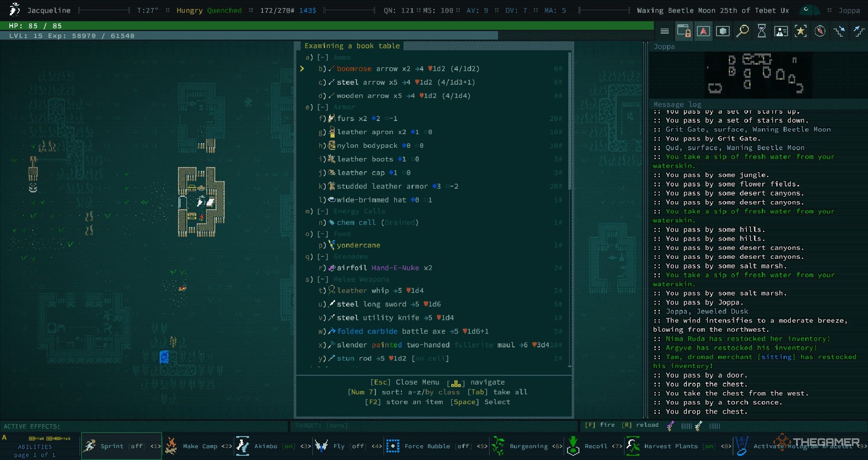This screenshot has width=868, height=460.
Task: Collapse the Food category
Action: pos(323,234)
